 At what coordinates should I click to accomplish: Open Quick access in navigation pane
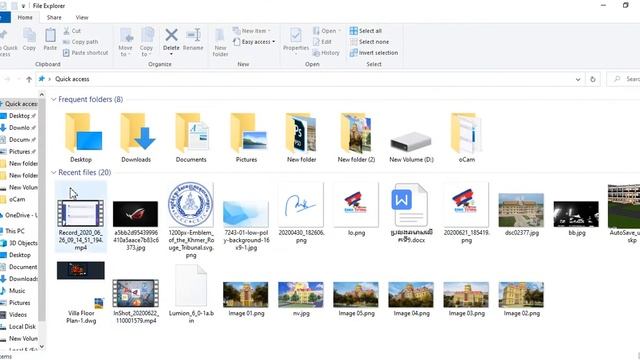[19, 104]
